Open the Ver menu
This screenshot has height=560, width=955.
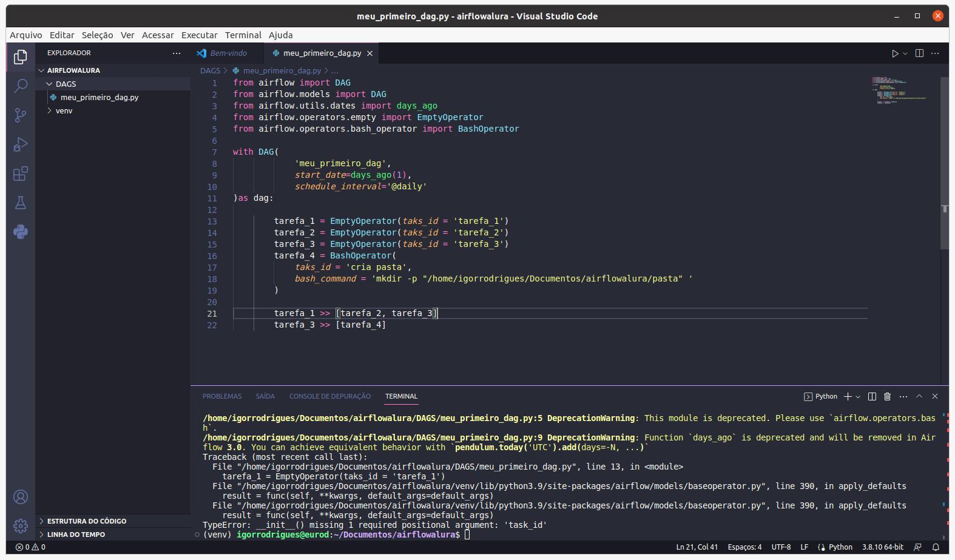pos(127,35)
